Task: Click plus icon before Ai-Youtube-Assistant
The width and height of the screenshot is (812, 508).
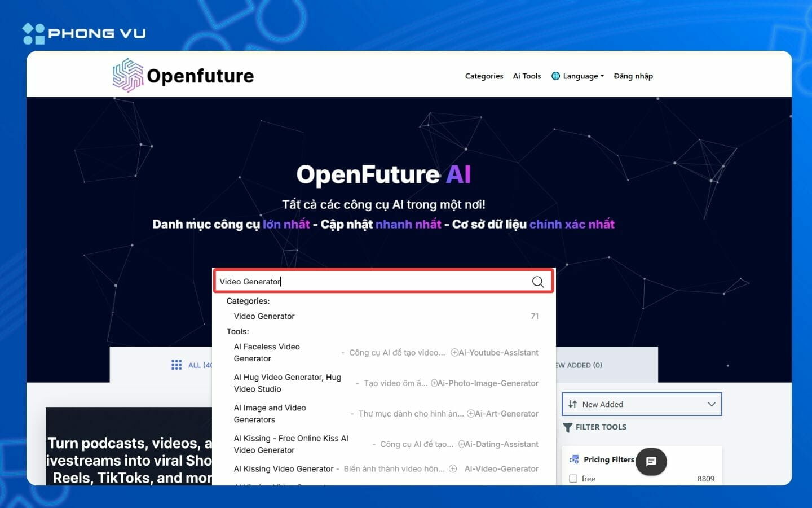Action: point(454,353)
